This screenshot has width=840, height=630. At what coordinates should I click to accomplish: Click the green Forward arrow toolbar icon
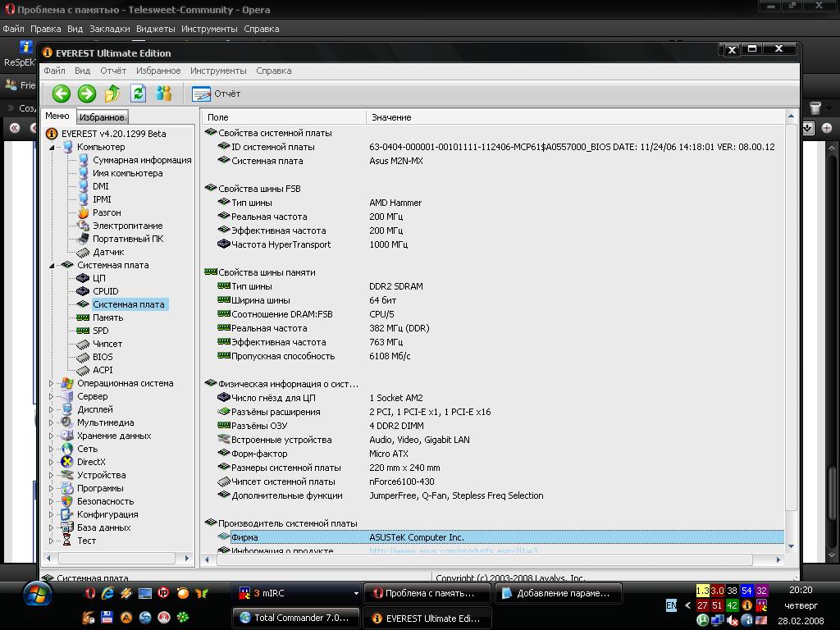coord(86,94)
